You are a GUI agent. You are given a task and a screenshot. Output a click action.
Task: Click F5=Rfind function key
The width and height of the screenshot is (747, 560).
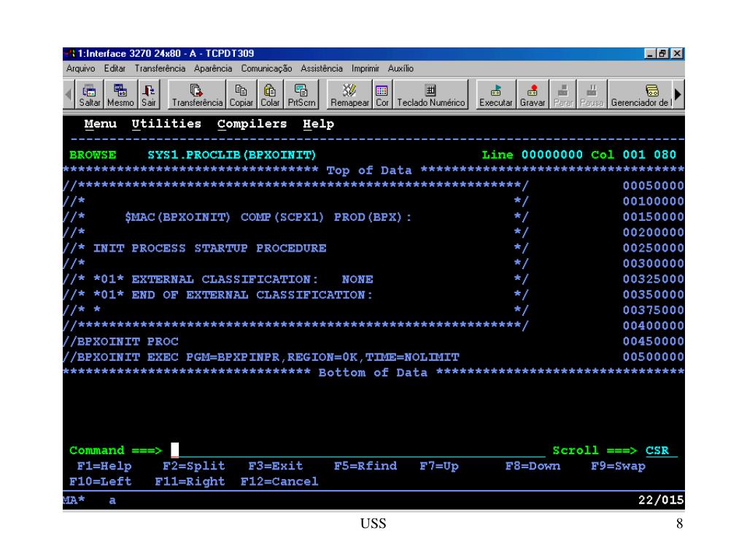pyautogui.click(x=365, y=466)
